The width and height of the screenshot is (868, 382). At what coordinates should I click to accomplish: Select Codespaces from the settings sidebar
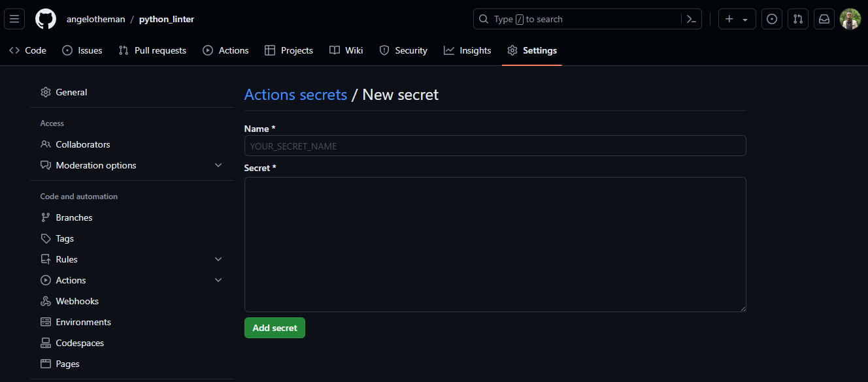tap(79, 342)
